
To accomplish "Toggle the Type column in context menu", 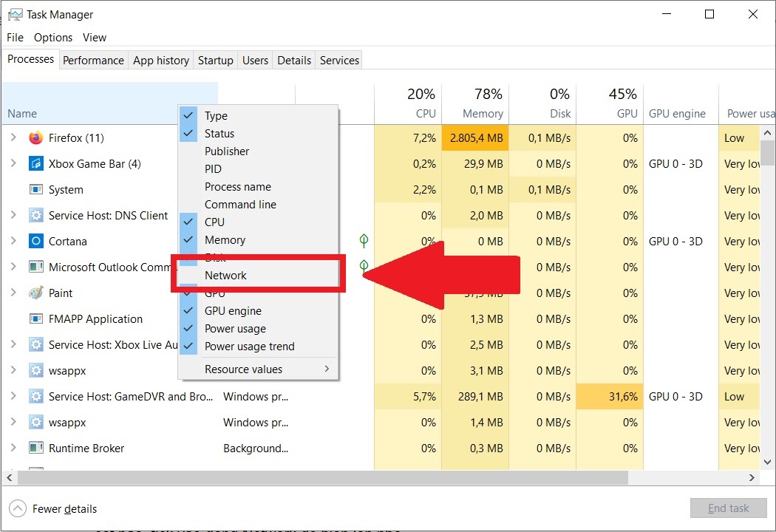I will (258, 116).
